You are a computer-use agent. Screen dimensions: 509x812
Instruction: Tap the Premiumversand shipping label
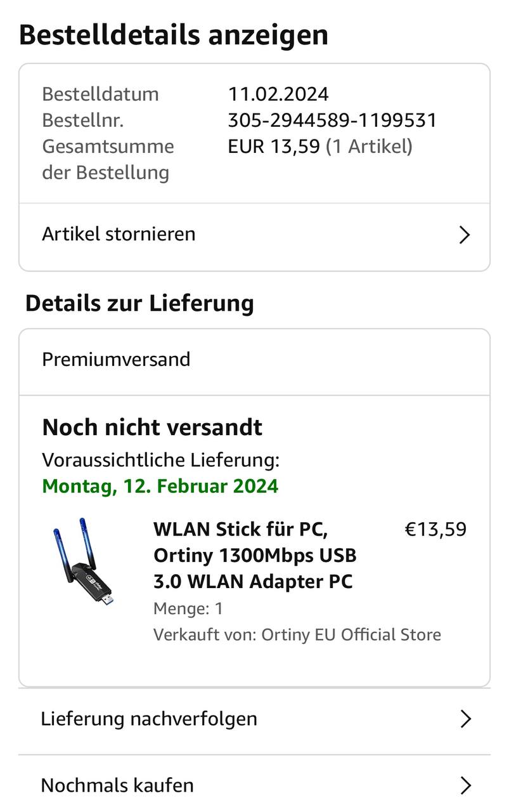116,359
